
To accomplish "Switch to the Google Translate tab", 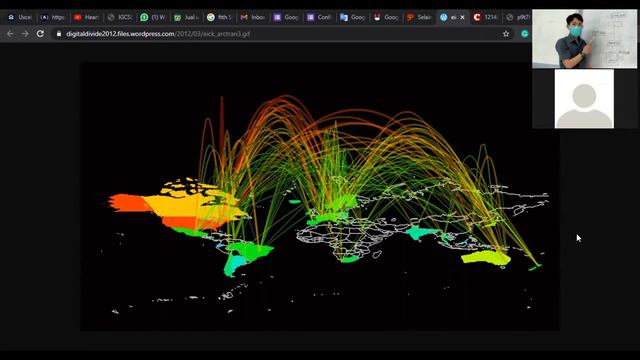I will click(353, 17).
